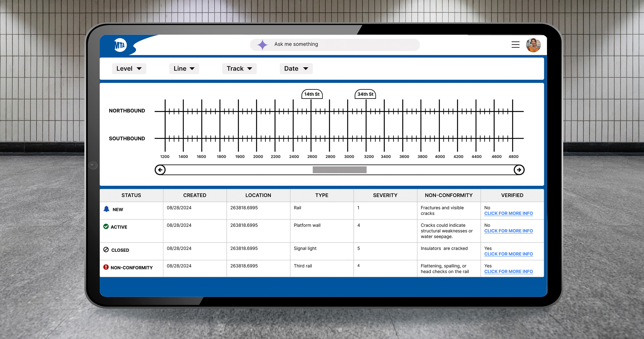Click the green ACTIVE check icon
The image size is (644, 339).
106,227
